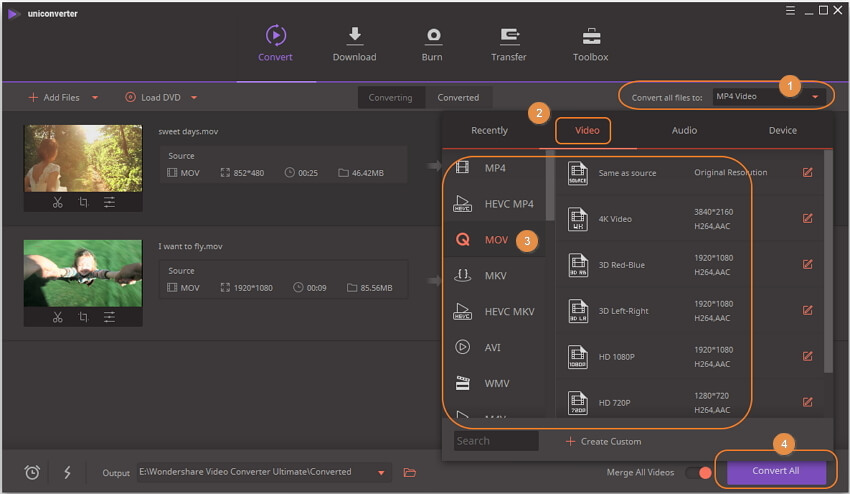850x494 pixels.
Task: Edit the 3D Left-Right preset
Action: click(x=807, y=311)
